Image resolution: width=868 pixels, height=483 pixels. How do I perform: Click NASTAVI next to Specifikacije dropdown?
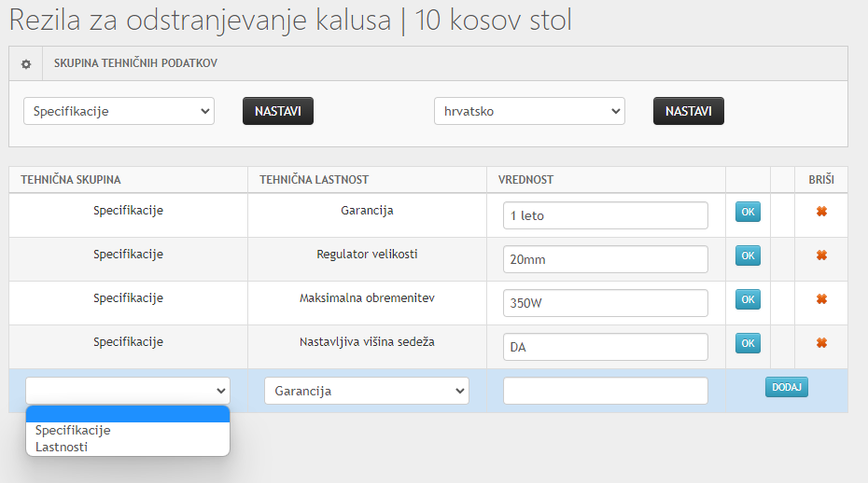click(x=278, y=111)
